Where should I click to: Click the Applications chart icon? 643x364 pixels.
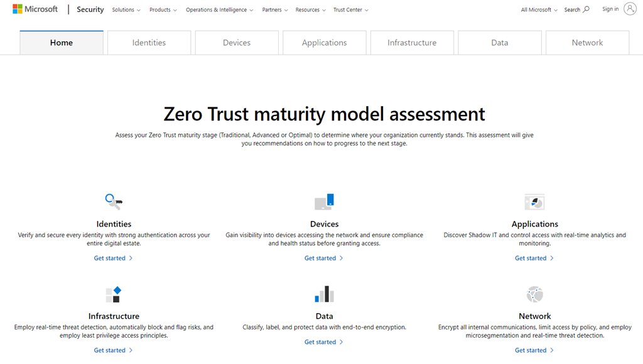[534, 201]
